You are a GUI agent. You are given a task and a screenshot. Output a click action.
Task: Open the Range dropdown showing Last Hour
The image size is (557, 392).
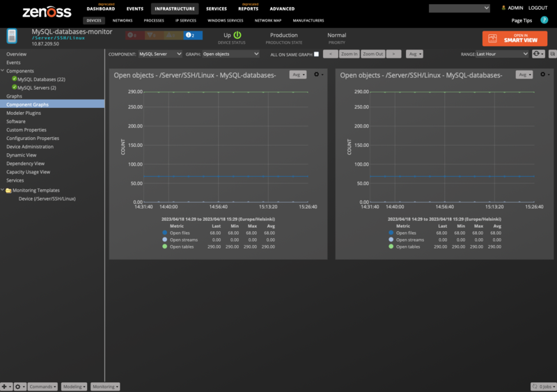(x=502, y=54)
